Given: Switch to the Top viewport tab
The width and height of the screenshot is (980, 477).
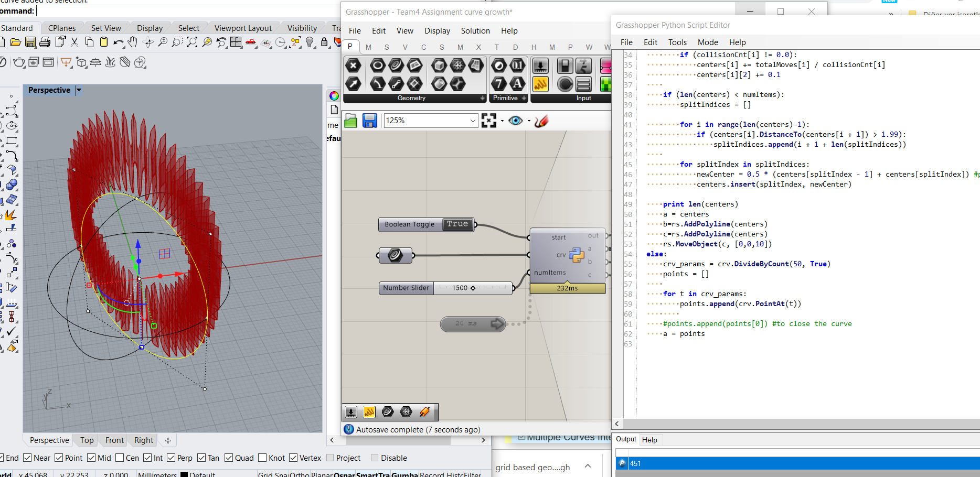Looking at the screenshot, I should (x=87, y=440).
